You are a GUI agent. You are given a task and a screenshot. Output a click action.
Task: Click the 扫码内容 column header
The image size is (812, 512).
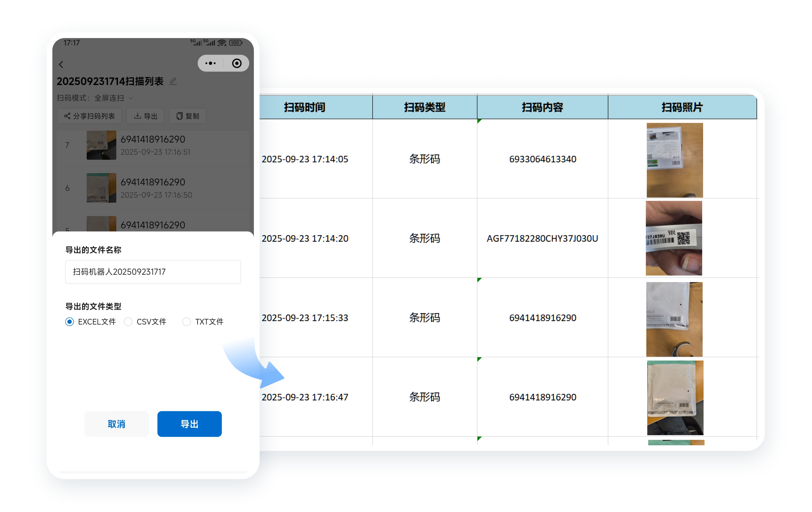coord(542,107)
